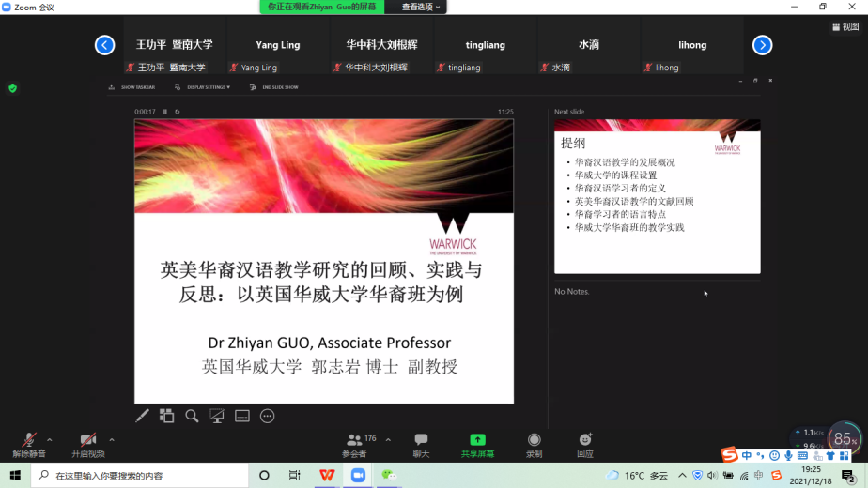
Task: Open the more options ellipsis below slide
Action: [267, 416]
